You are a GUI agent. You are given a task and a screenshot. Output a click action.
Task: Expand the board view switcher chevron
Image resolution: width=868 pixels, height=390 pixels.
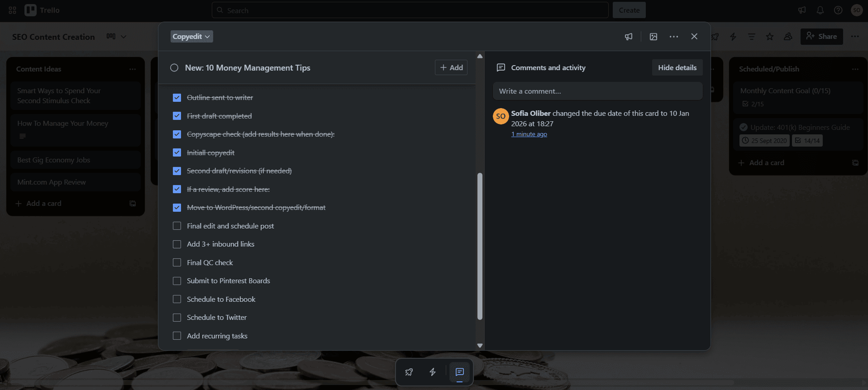[x=123, y=37]
